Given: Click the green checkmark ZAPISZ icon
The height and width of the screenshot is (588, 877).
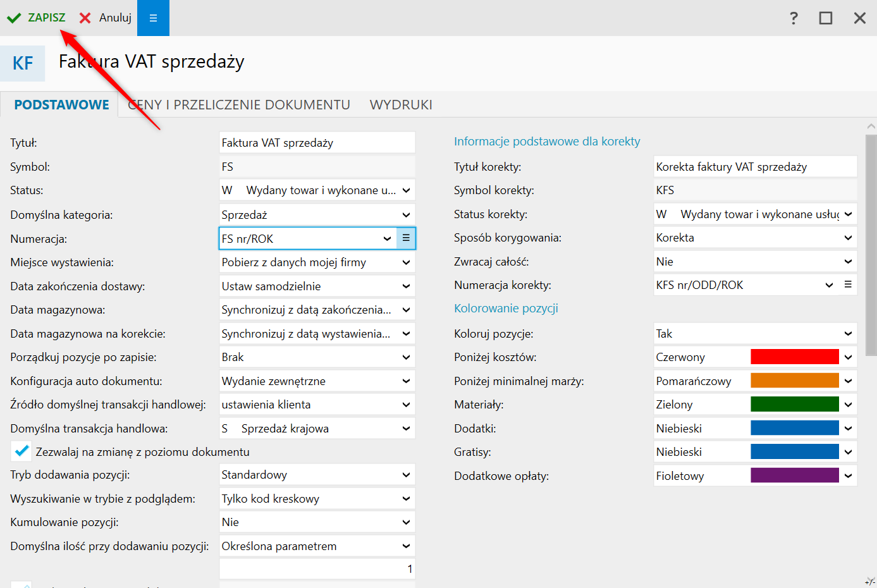Looking at the screenshot, I should click(x=14, y=18).
